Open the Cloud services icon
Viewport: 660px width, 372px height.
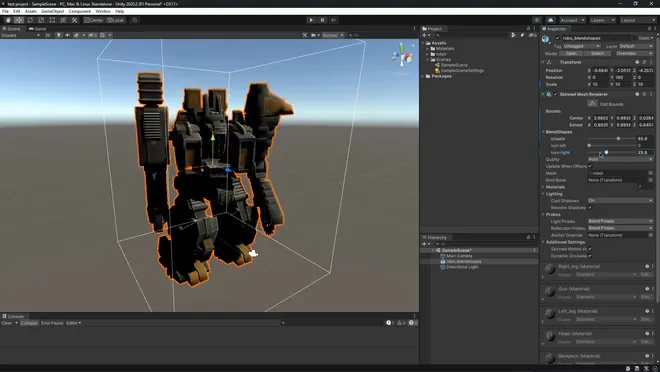tap(551, 20)
